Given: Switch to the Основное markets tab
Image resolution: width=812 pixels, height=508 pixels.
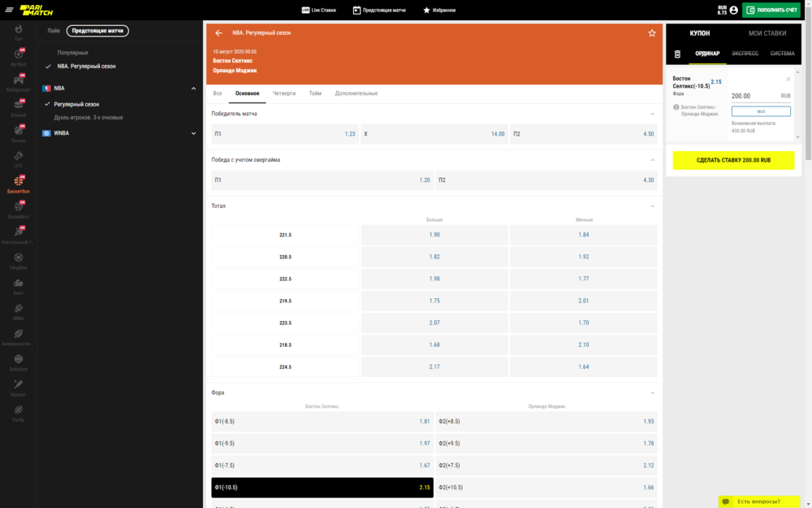Looking at the screenshot, I should [x=247, y=93].
